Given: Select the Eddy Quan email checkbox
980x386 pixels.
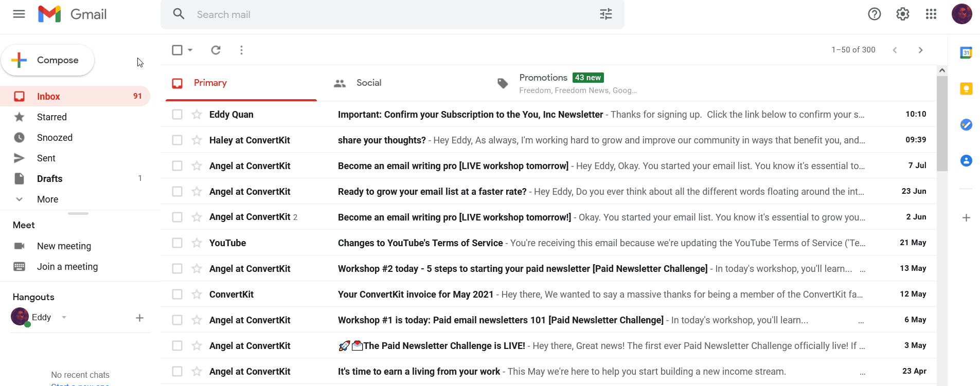Looking at the screenshot, I should 177,114.
